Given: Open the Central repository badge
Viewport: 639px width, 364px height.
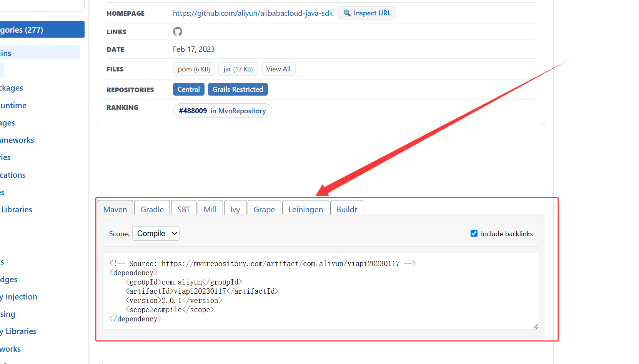Looking at the screenshot, I should point(188,89).
